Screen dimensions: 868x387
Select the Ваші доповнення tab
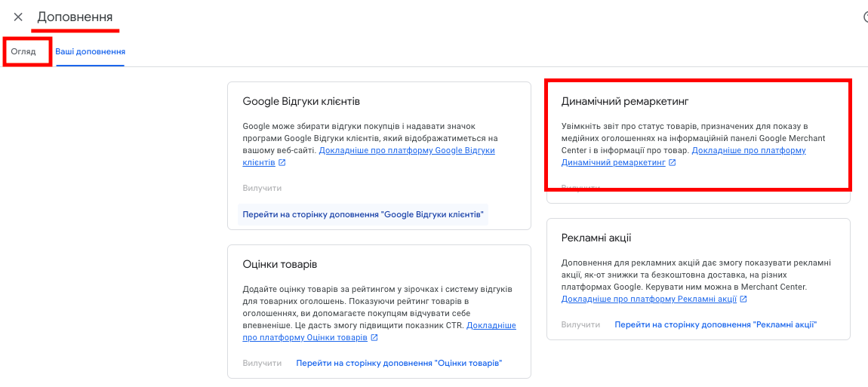click(x=91, y=51)
